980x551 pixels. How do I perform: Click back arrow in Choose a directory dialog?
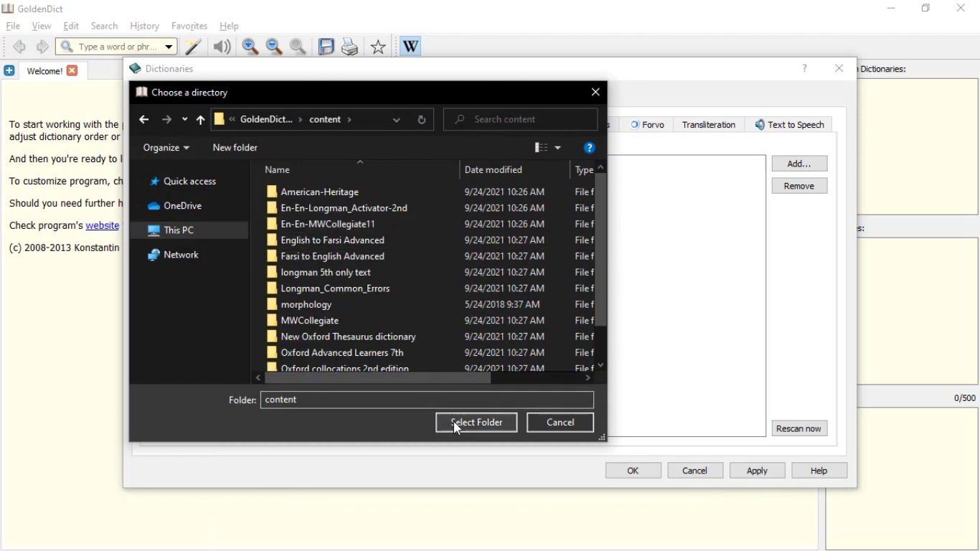(144, 120)
